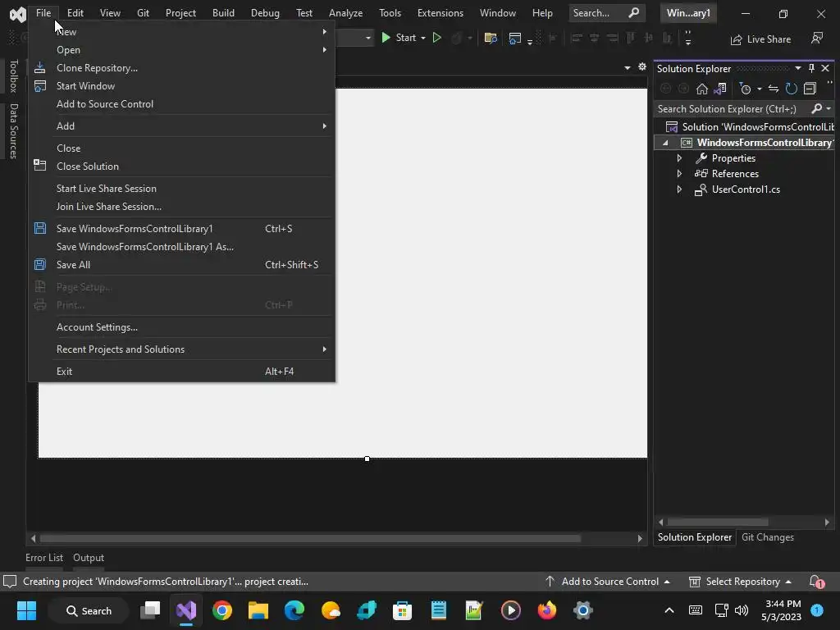Open the notifications bell in status bar
The width and height of the screenshot is (840, 630).
[816, 582]
